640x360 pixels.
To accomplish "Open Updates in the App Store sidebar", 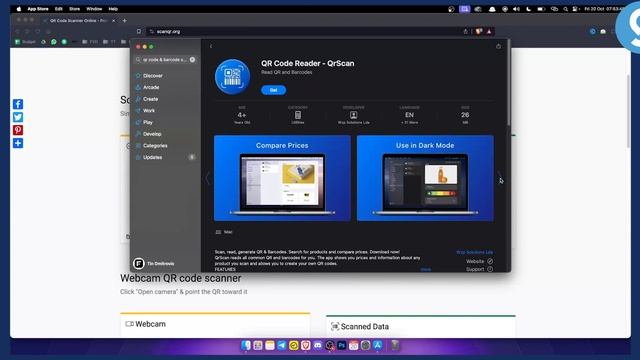I will [x=165, y=157].
